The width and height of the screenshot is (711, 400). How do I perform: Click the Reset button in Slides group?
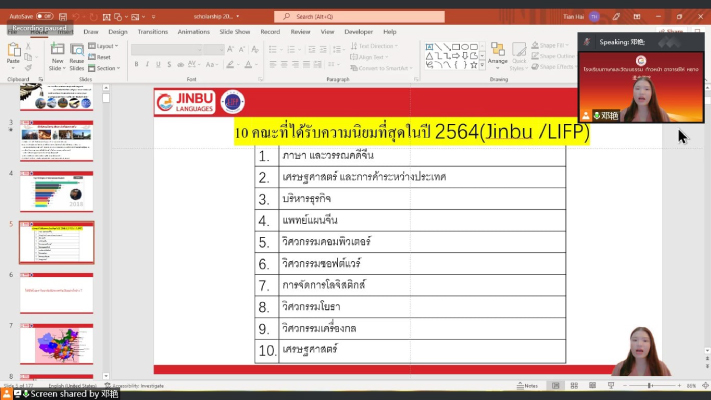point(100,57)
